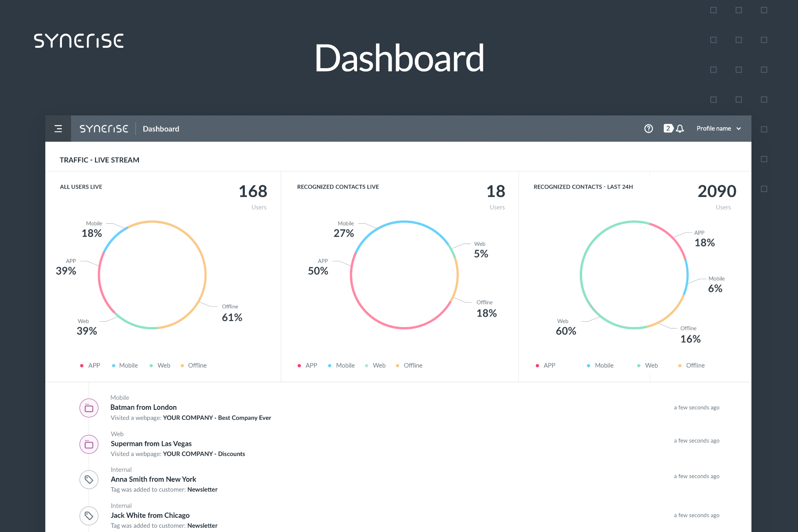The width and height of the screenshot is (798, 532).
Task: Click the Synerise logo in the app header
Action: pos(104,129)
